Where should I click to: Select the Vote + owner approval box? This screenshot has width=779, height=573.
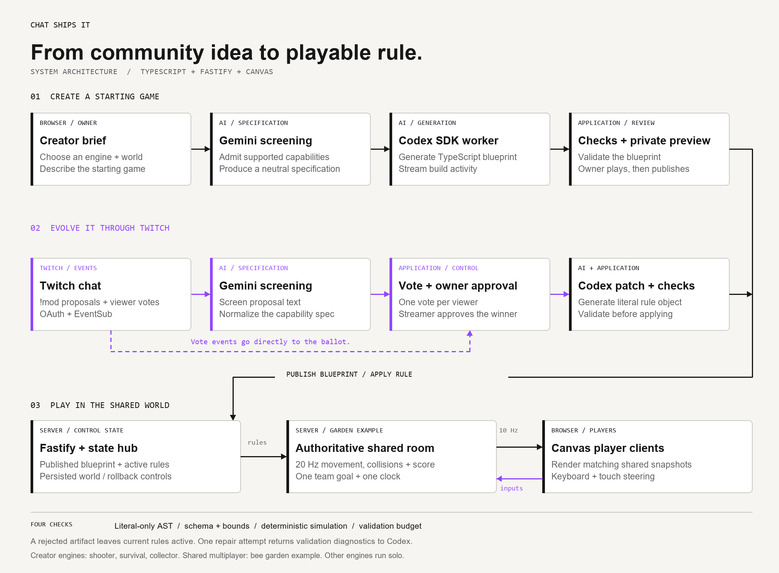pyautogui.click(x=469, y=294)
